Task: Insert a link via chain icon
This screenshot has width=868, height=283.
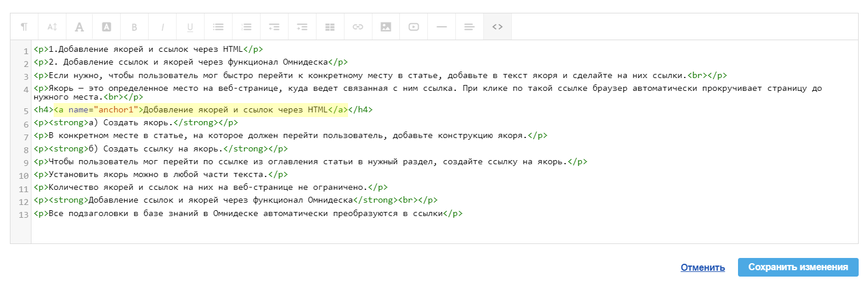Action: pyautogui.click(x=358, y=27)
